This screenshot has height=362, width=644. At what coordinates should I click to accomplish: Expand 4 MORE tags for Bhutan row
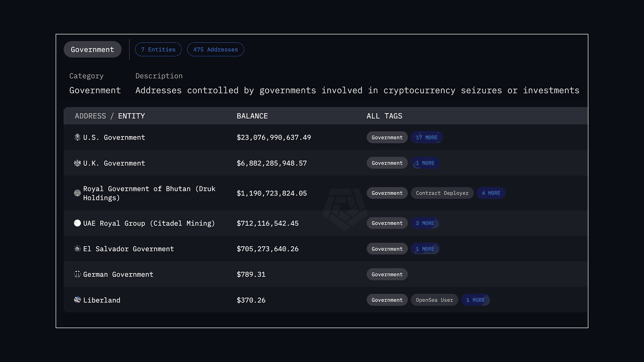point(491,193)
